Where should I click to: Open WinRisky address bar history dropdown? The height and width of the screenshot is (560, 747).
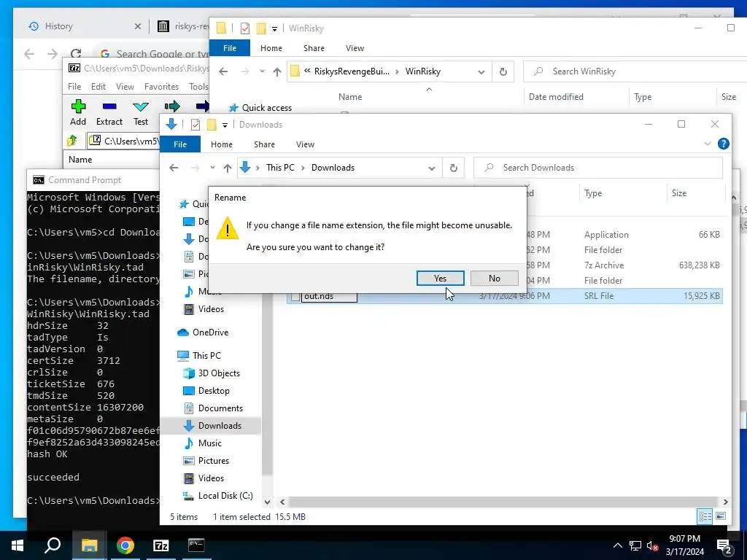481,72
